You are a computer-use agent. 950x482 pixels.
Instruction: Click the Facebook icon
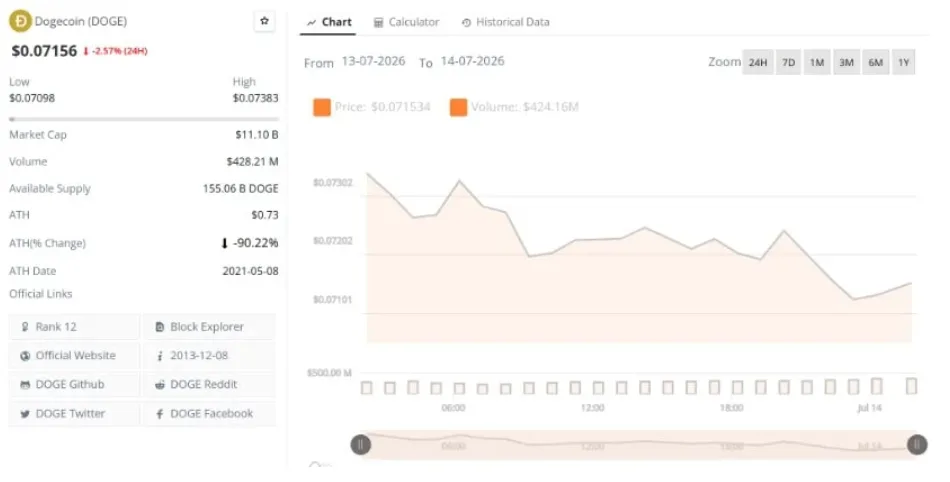pos(160,414)
